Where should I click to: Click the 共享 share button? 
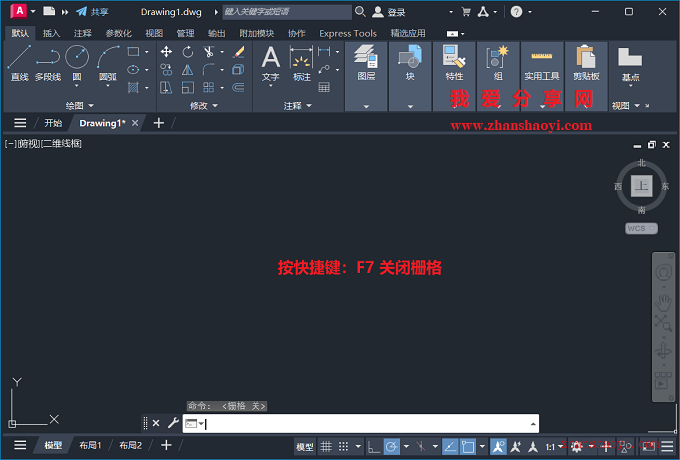tap(92, 12)
